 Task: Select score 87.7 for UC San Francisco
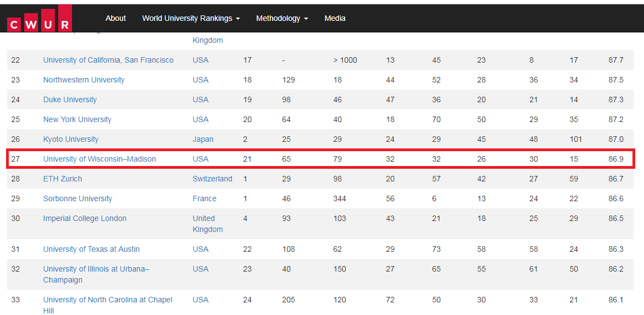(x=615, y=60)
